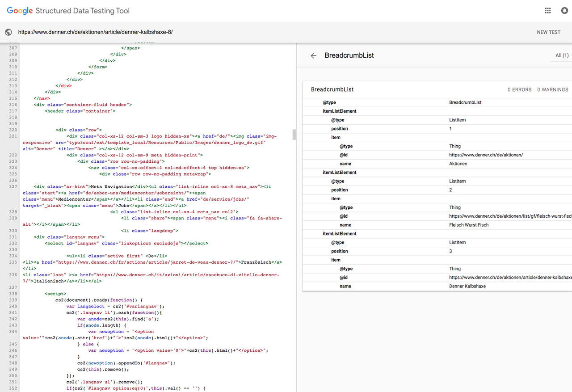Image resolution: width=572 pixels, height=392 pixels.
Task: Click the select id="langnav" code line
Action: (126, 243)
